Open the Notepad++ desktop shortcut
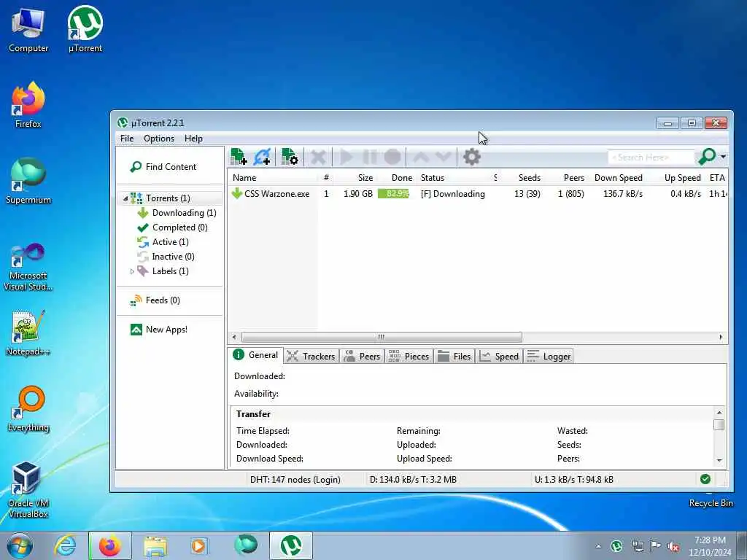 [28, 332]
